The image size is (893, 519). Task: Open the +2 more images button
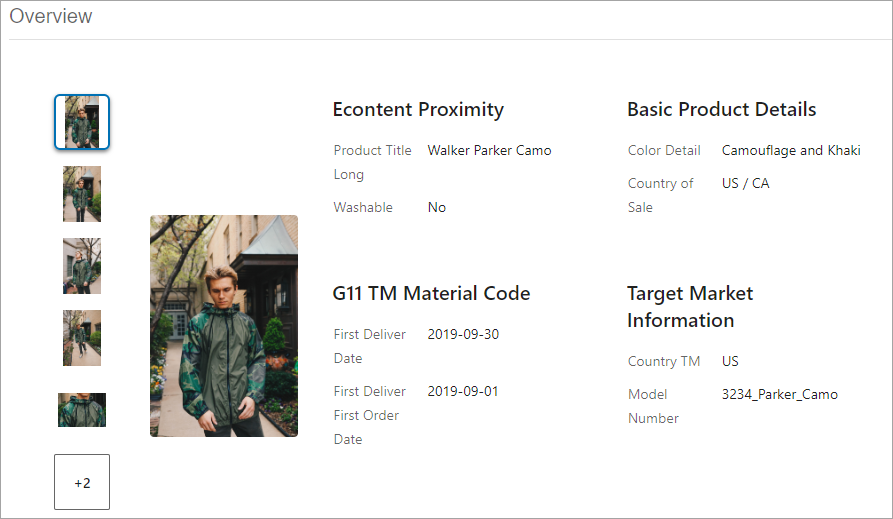[82, 482]
